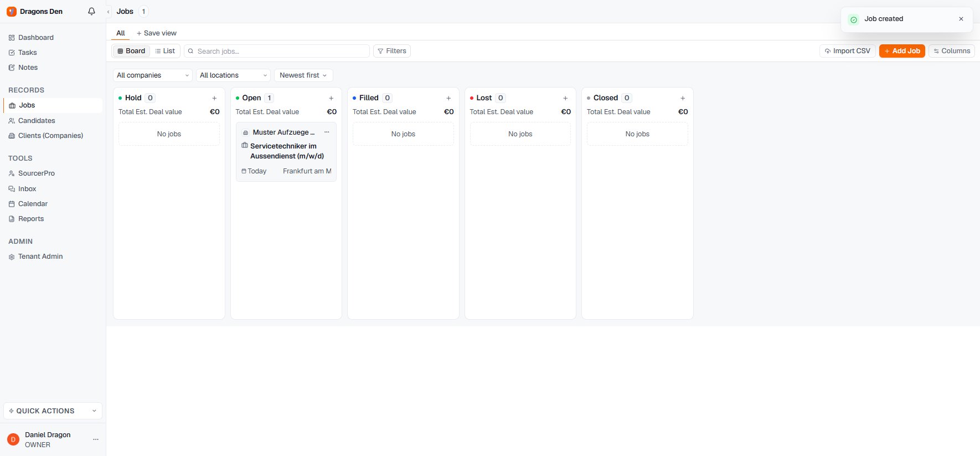Open Reports
The image size is (980, 456).
pyautogui.click(x=53, y=219)
